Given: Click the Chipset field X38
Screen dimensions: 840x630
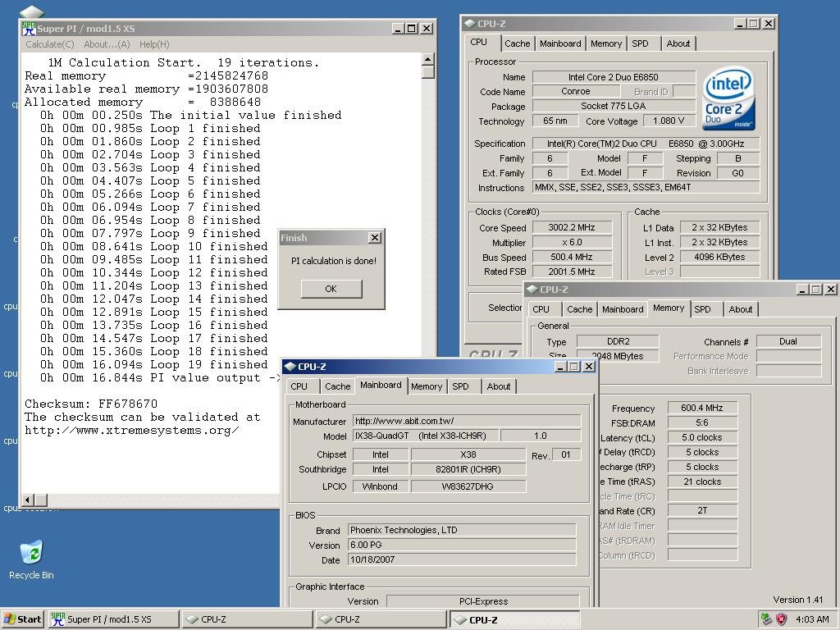Looking at the screenshot, I should 468,454.
